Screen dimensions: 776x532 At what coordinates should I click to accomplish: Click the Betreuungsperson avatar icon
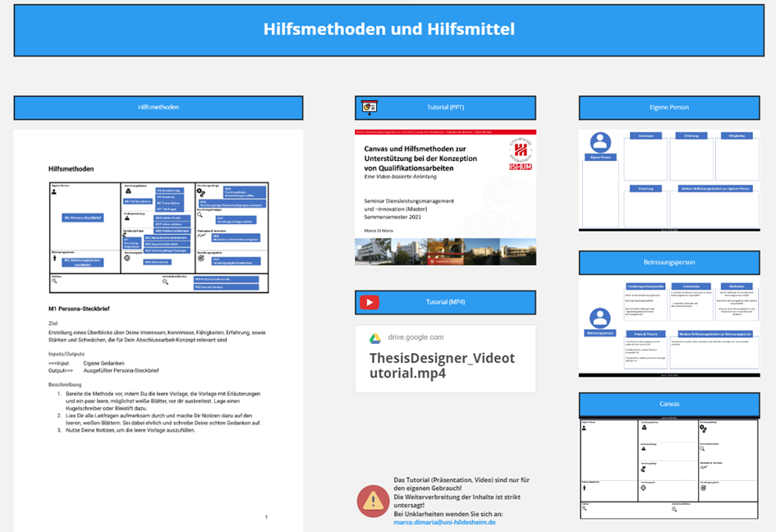(599, 319)
